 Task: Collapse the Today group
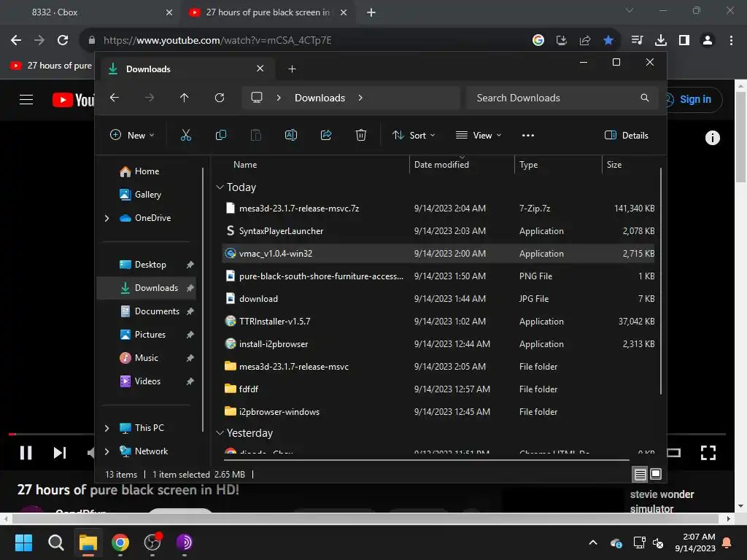[220, 187]
